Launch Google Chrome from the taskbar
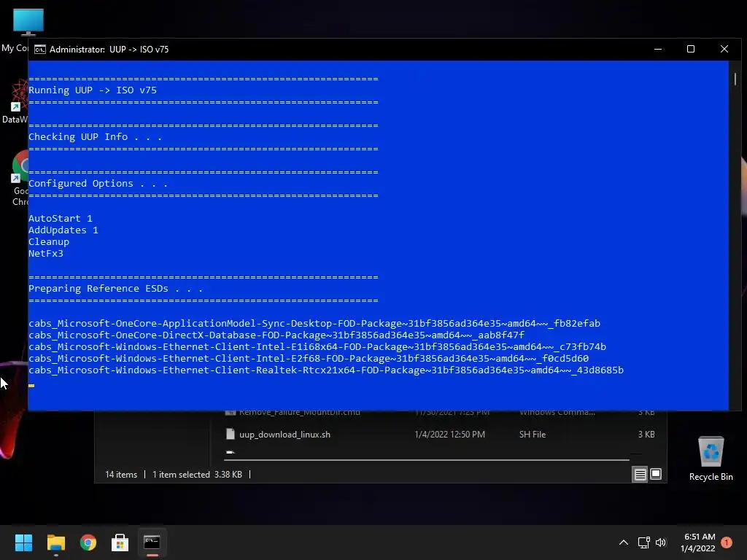747x560 pixels. (x=88, y=542)
